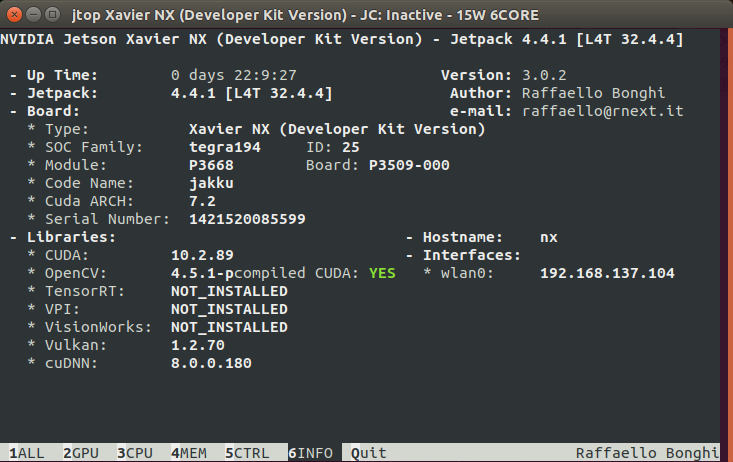The width and height of the screenshot is (733, 462).
Task: Click the CUDA version 10.2.89
Action: coord(202,255)
